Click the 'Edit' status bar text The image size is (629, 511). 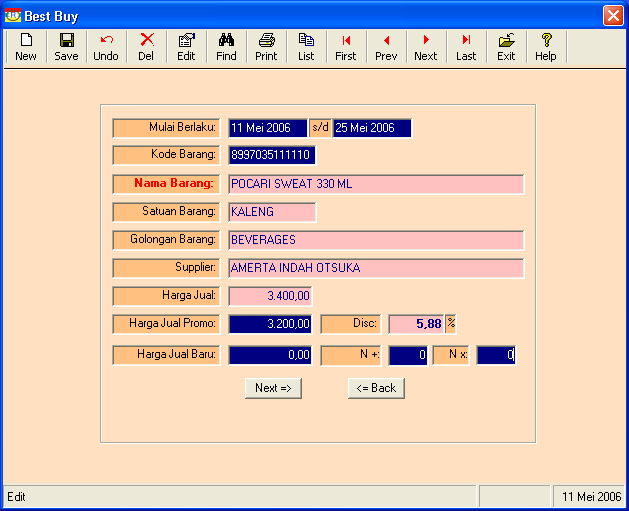click(x=16, y=497)
